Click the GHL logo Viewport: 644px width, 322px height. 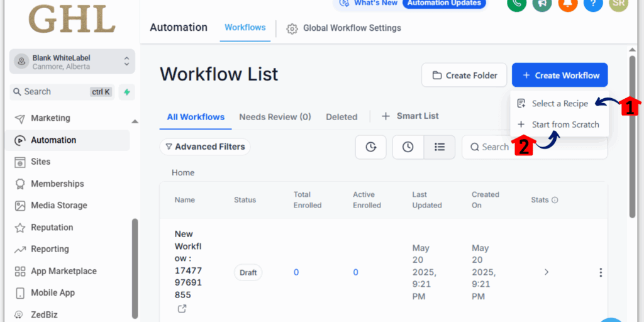coord(72,18)
